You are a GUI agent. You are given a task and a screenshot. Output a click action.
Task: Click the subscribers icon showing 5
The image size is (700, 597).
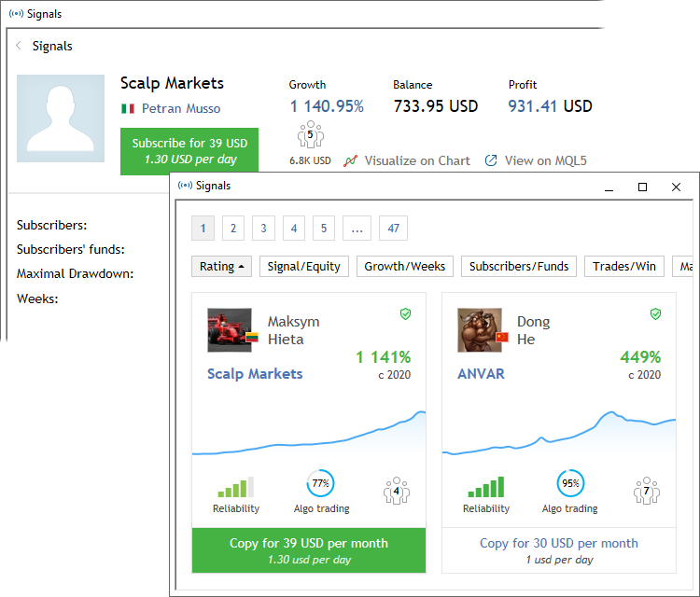pos(311,134)
